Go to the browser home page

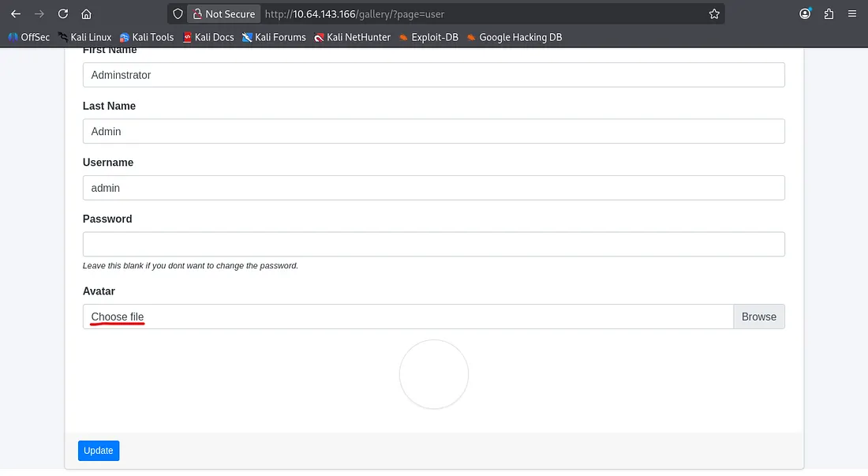coord(86,14)
